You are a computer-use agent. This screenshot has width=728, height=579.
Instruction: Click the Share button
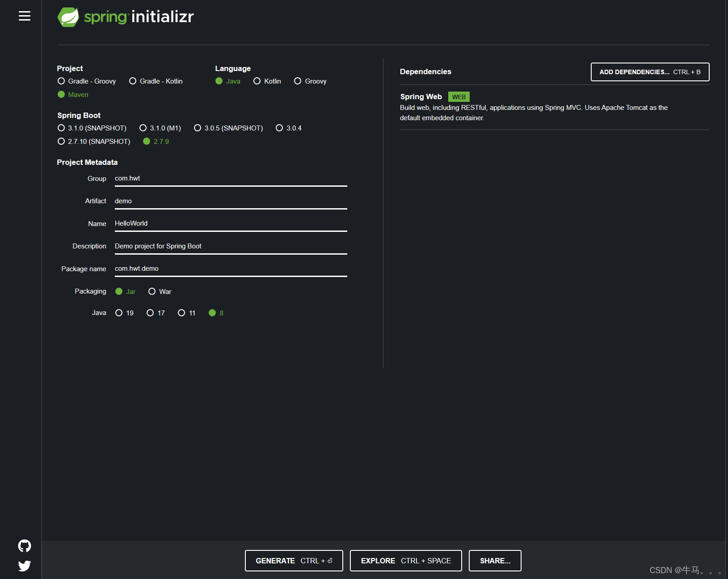[x=495, y=561]
